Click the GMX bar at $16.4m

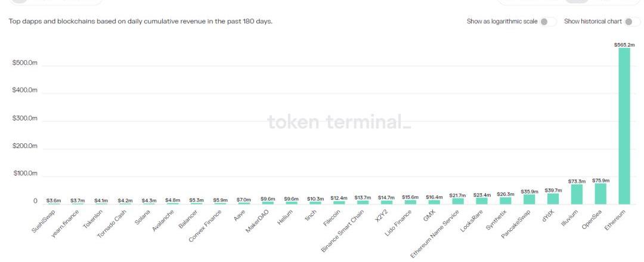(434, 202)
